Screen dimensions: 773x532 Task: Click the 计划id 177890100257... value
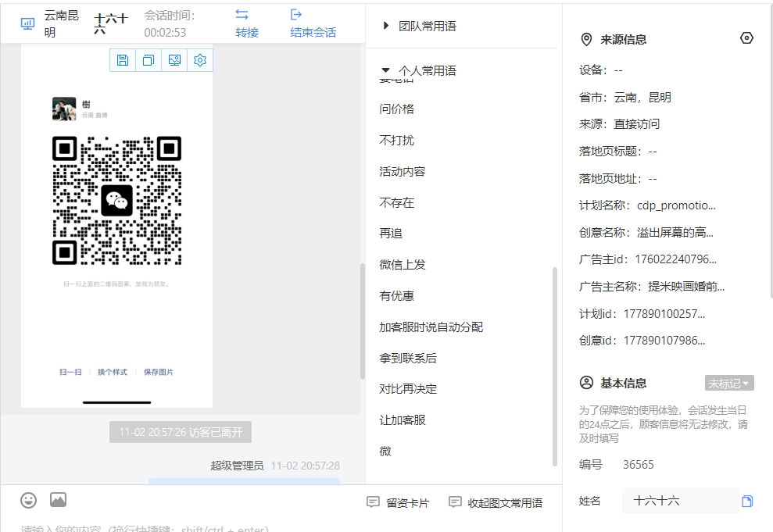click(x=664, y=314)
